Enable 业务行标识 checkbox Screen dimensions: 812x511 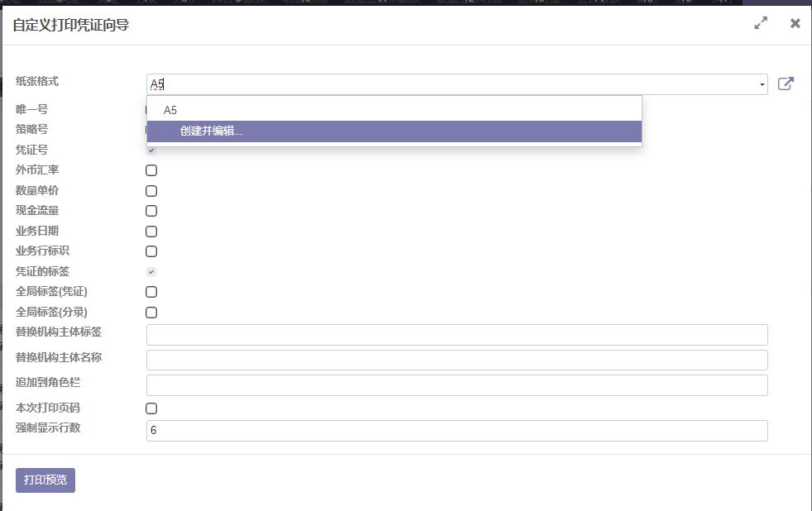(151, 251)
